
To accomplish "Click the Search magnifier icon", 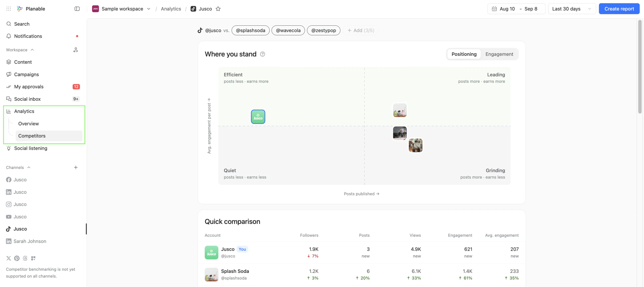I will 9,24.
